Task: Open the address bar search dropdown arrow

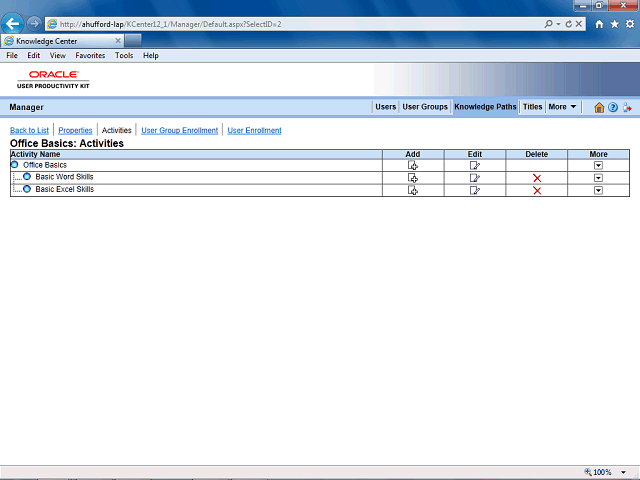Action: pos(558,24)
